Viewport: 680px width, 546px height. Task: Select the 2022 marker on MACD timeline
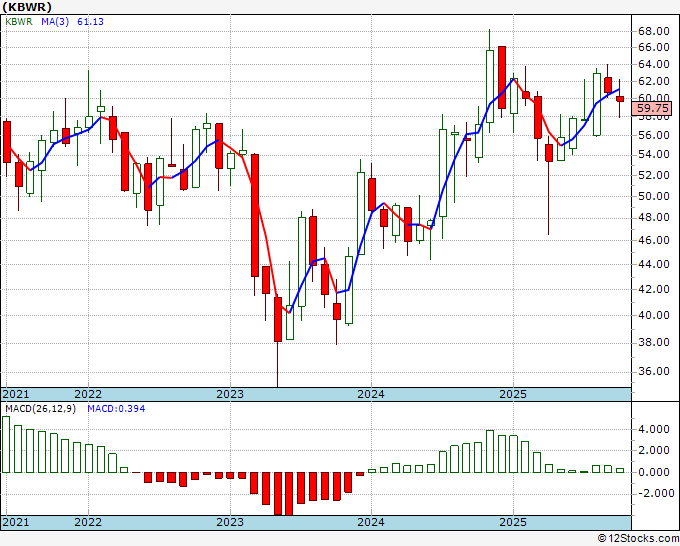click(88, 522)
